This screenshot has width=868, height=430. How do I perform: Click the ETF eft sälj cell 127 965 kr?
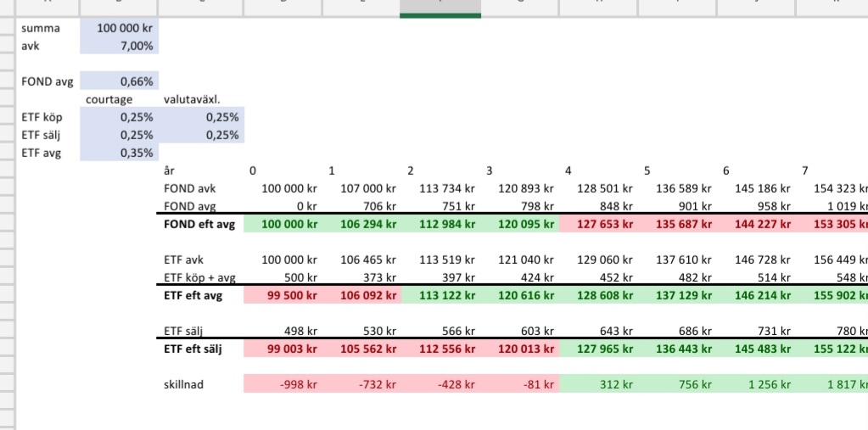coord(598,349)
